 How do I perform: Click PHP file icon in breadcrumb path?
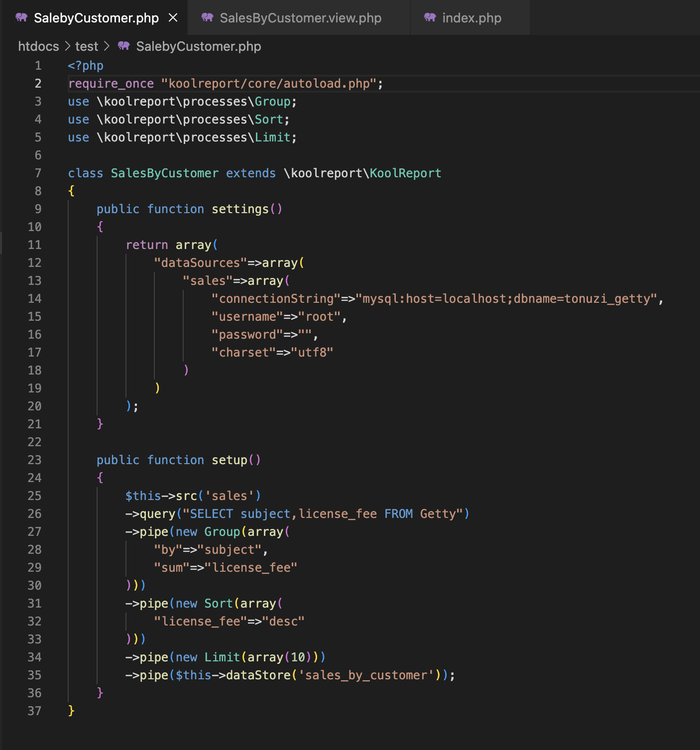click(x=123, y=46)
